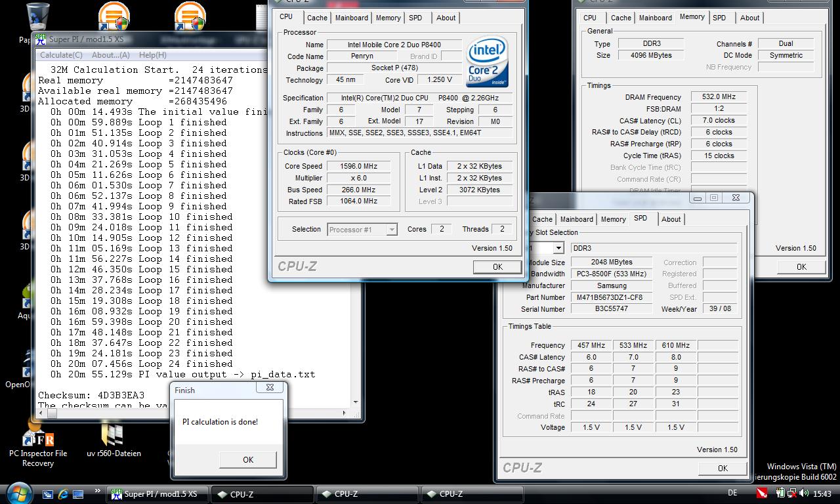
Task: Open the uv r560-Dateien folder icon
Action: click(x=114, y=441)
